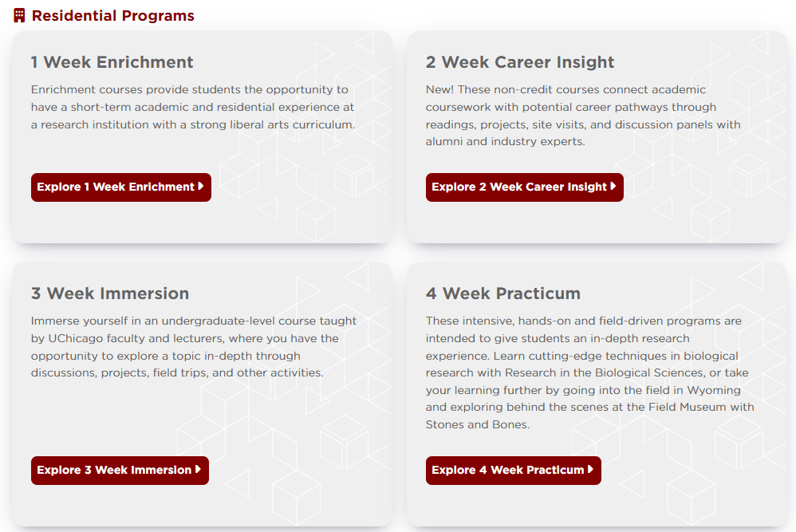Click the 2 Week Career Insight card title
The image size is (796, 532).
click(520, 62)
